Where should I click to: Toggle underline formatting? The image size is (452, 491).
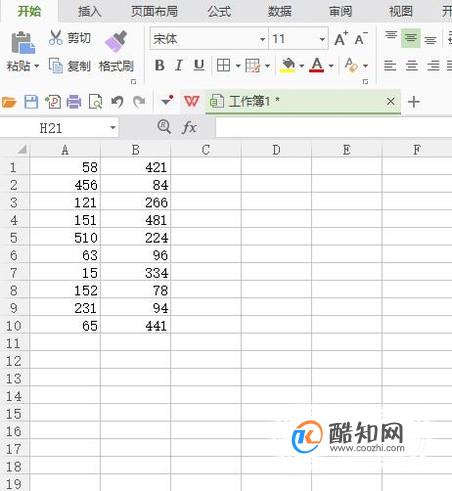point(199,65)
